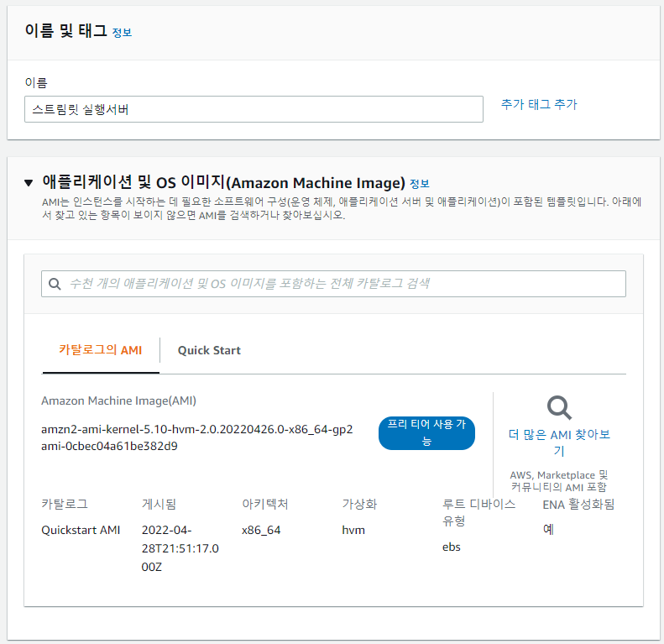
Task: Click the 프리 티어 사용 가능 badge
Action: point(426,433)
